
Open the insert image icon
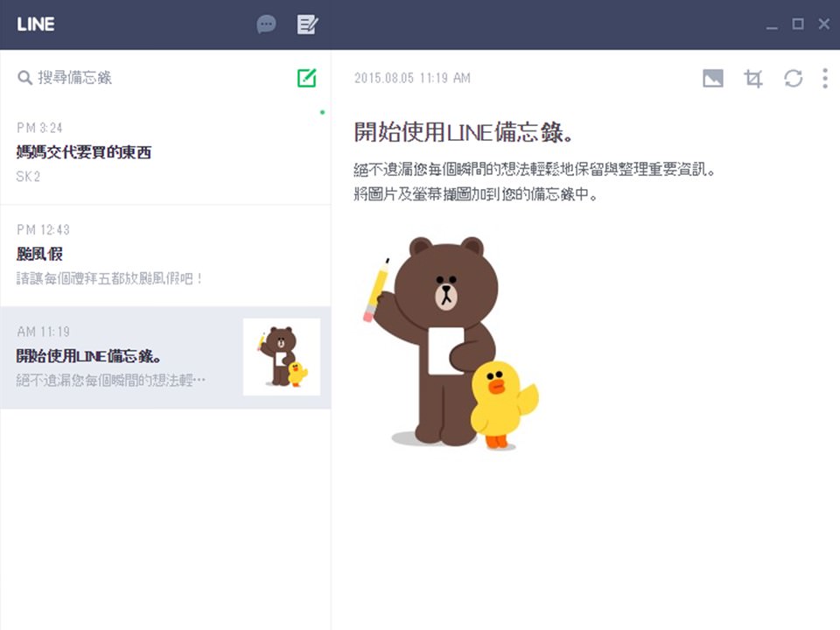coord(713,78)
